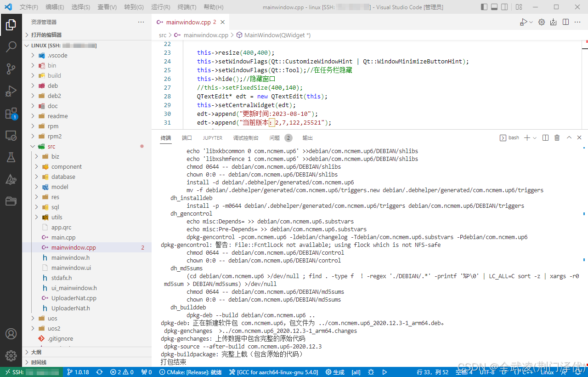
Task: Collapse the src folder
Action: coord(33,147)
